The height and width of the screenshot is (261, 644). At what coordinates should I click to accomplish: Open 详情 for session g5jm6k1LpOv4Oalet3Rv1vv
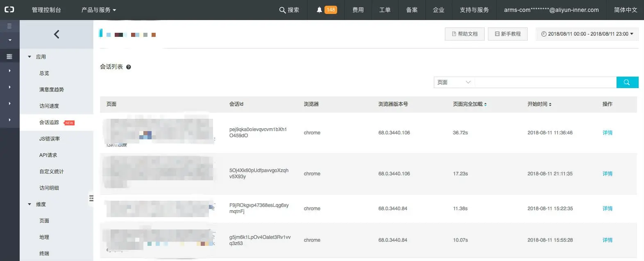(x=607, y=240)
